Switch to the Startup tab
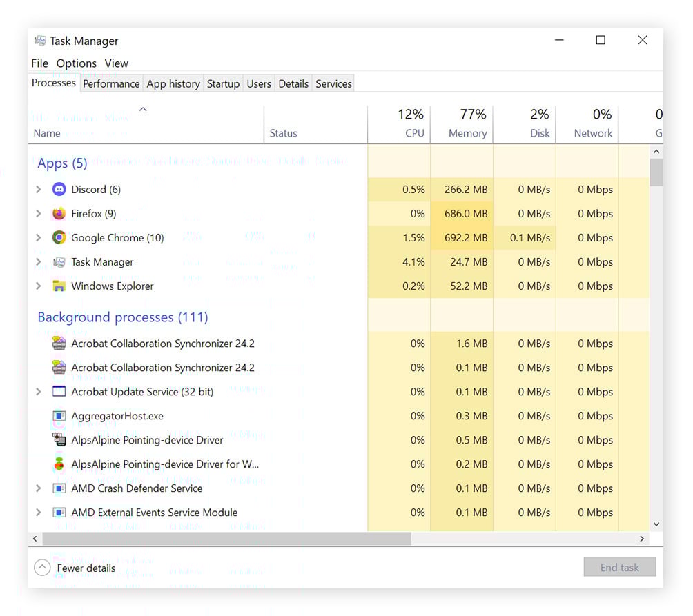Image resolution: width=693 pixels, height=616 pixels. [223, 83]
